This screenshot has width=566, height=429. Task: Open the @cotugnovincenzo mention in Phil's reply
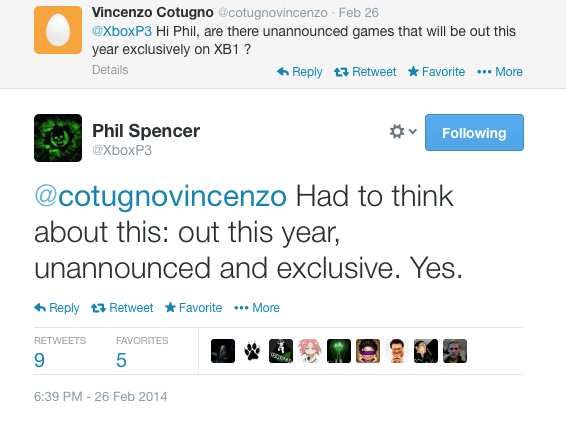(x=161, y=196)
